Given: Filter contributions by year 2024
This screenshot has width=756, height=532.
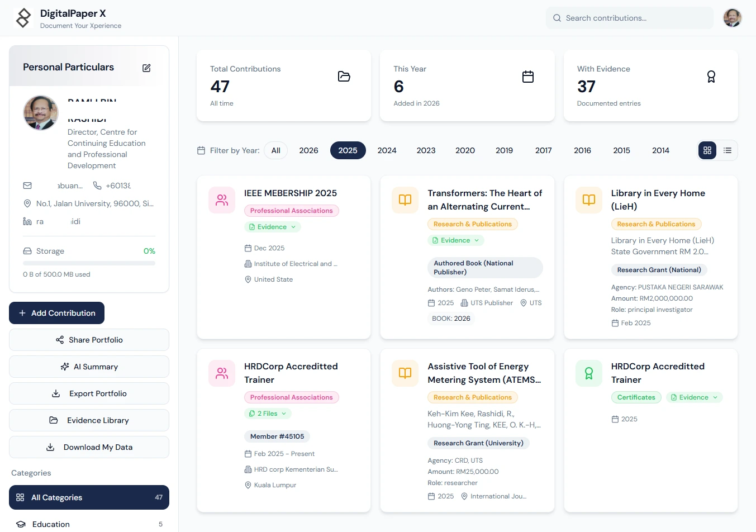Looking at the screenshot, I should pyautogui.click(x=387, y=150).
